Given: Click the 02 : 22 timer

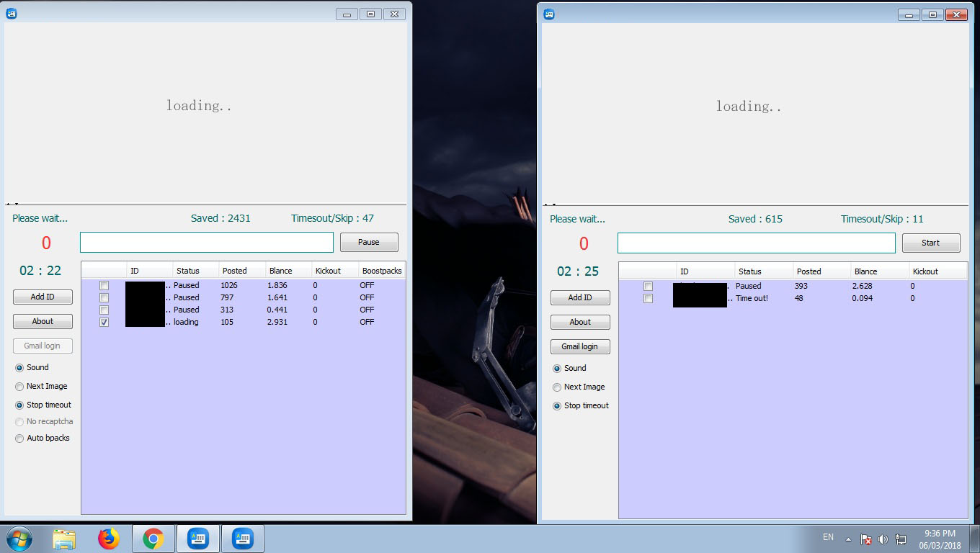Looking at the screenshot, I should point(40,271).
